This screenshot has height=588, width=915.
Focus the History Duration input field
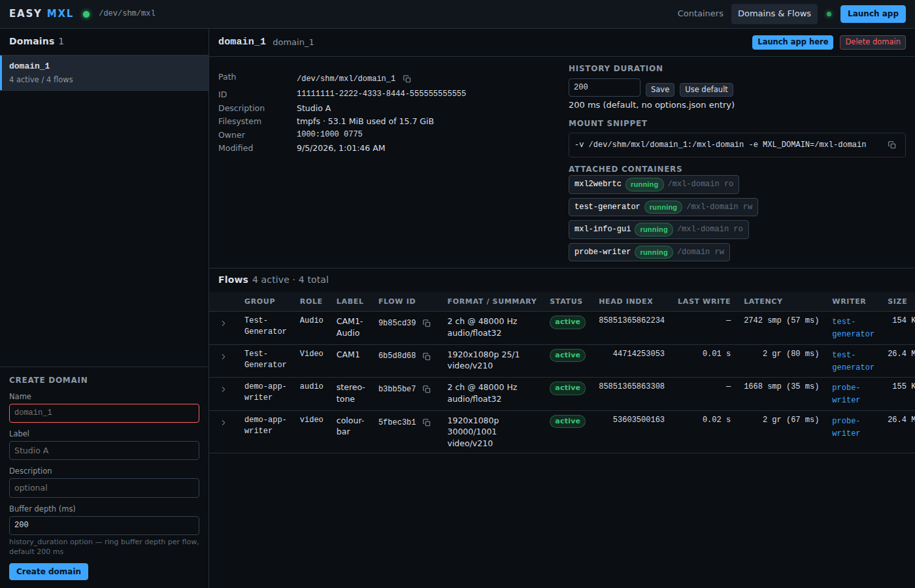[x=605, y=88]
